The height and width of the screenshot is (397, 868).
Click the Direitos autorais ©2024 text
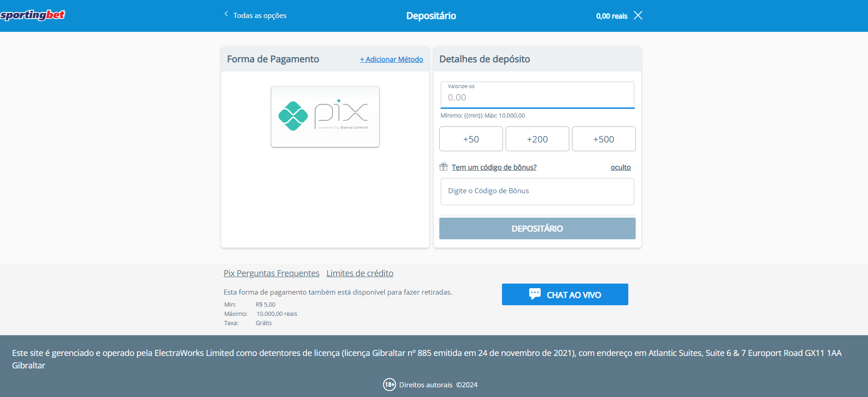[x=438, y=385]
